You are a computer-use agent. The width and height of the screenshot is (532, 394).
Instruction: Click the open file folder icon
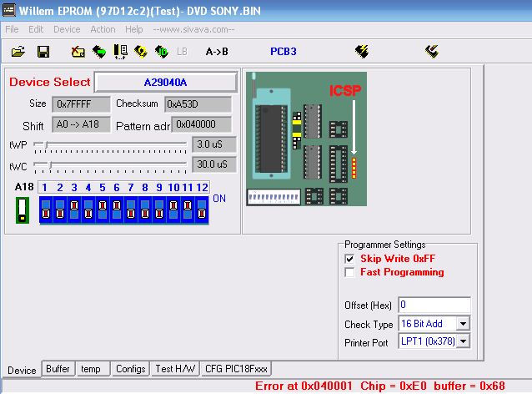pyautogui.click(x=18, y=52)
